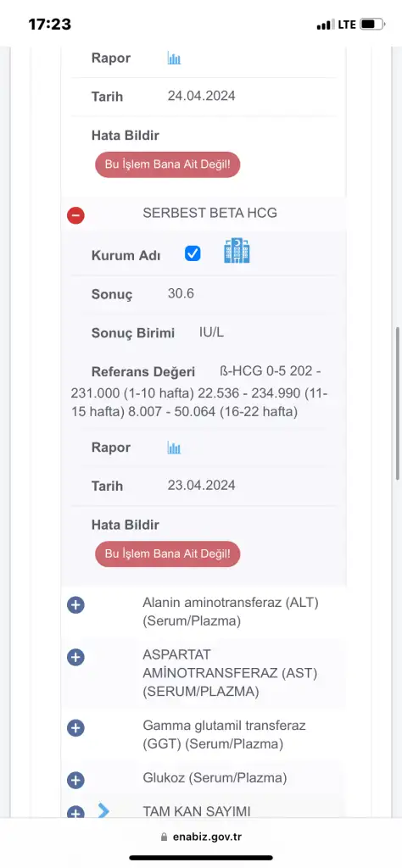Tap the battery indicator in the status bar
This screenshot has height=868, width=402.
372,25
